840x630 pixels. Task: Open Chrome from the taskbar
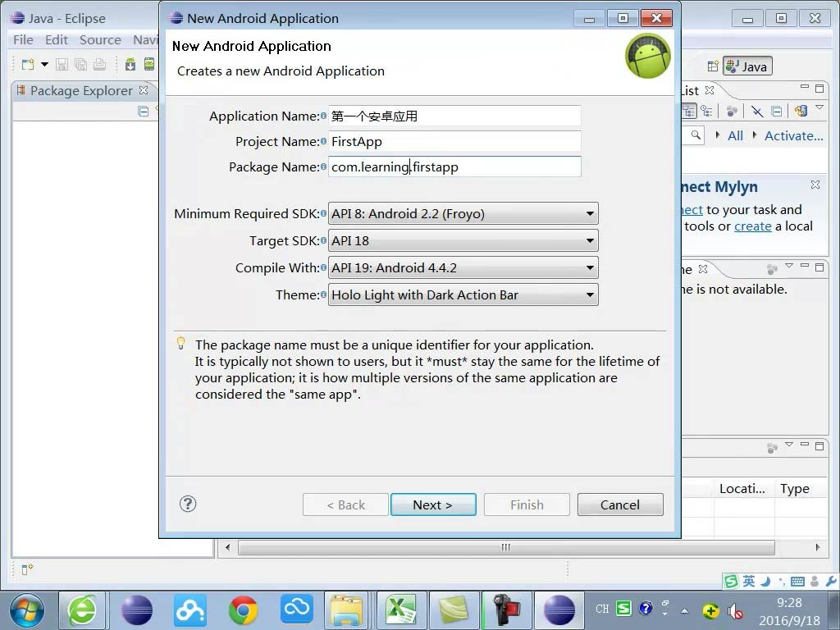point(242,610)
